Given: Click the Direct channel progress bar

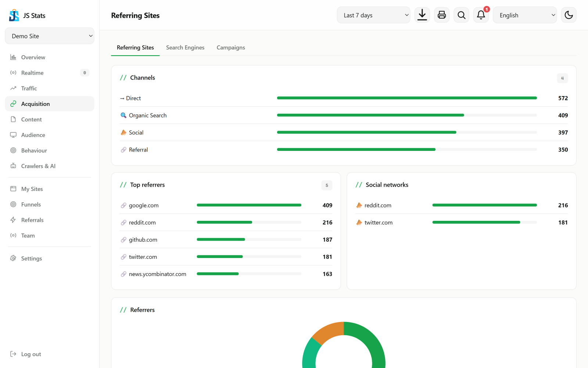Looking at the screenshot, I should [407, 98].
